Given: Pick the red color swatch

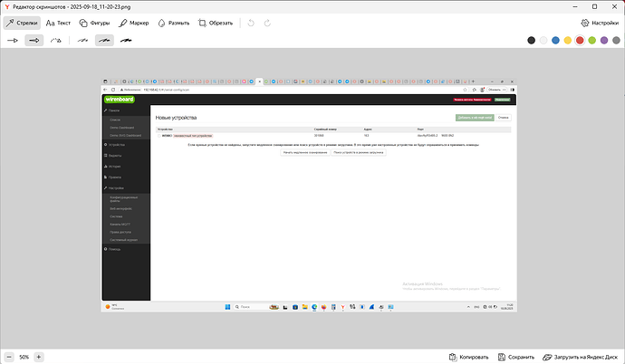Looking at the screenshot, I should coord(580,41).
